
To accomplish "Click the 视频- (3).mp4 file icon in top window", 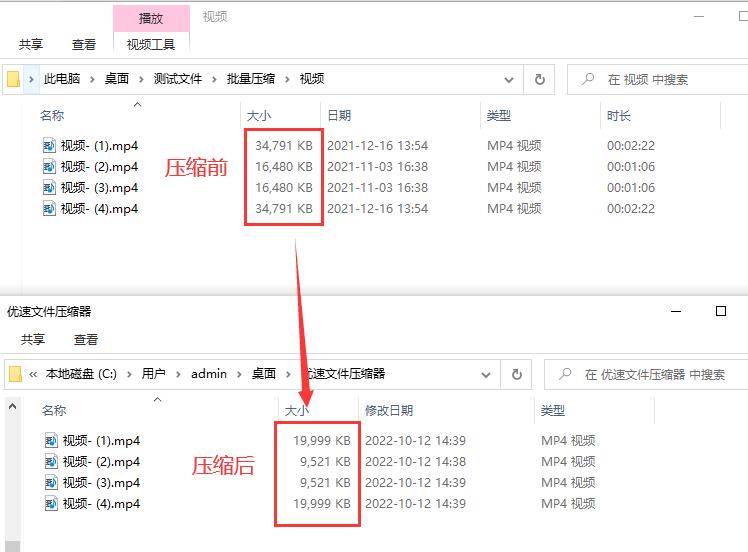I will click(x=49, y=187).
